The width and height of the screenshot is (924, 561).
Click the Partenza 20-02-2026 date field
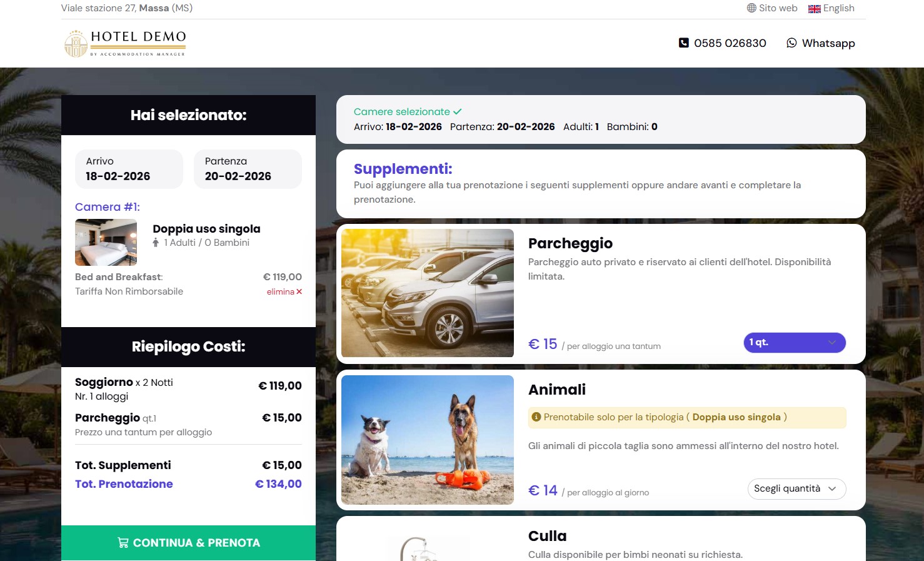pos(248,169)
